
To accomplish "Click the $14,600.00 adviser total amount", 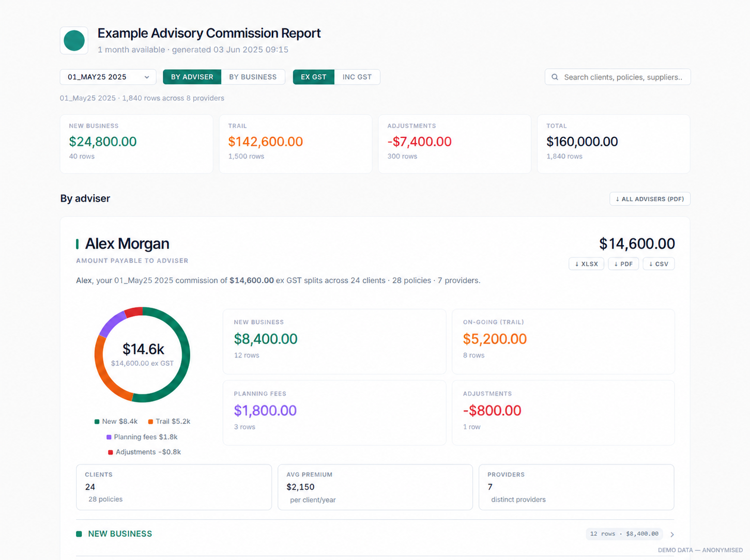I will (x=637, y=243).
